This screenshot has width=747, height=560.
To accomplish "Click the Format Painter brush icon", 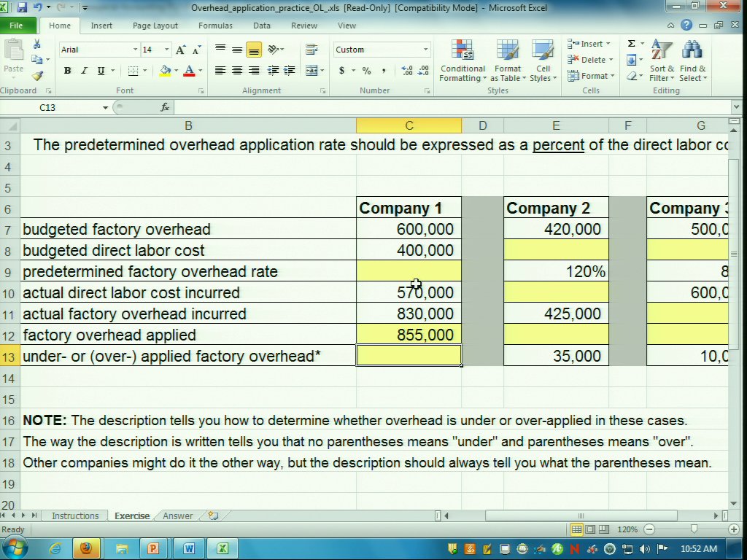I will click(x=37, y=76).
